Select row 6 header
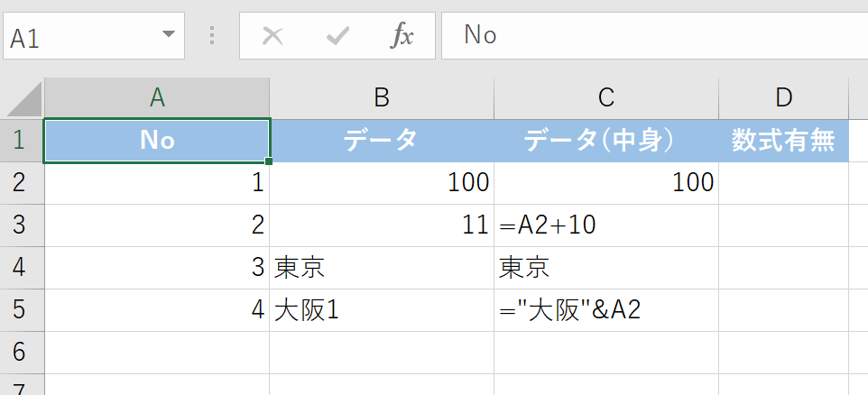The image size is (868, 395). pyautogui.click(x=22, y=353)
